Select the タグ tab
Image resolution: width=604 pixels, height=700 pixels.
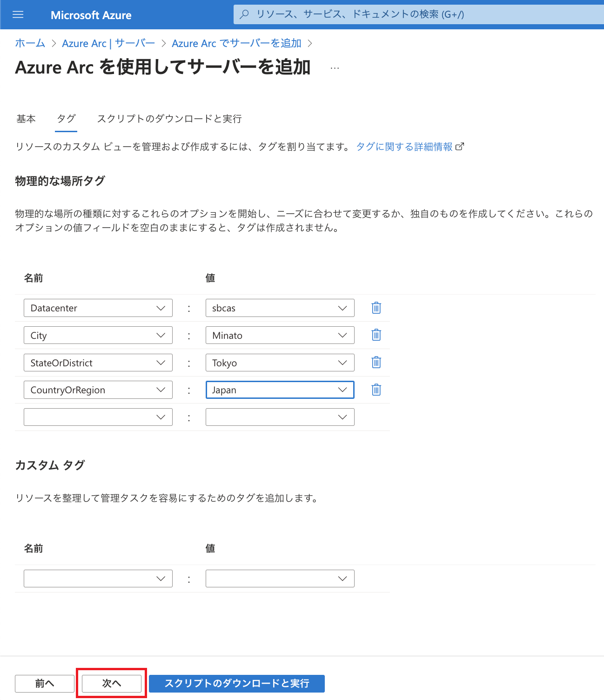coord(66,119)
